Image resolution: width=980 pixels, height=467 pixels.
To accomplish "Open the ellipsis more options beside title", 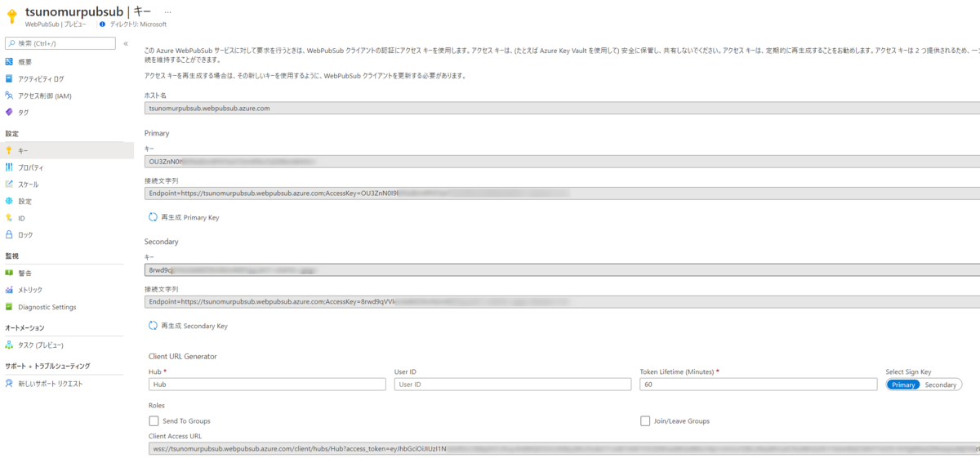I will 168,13.
